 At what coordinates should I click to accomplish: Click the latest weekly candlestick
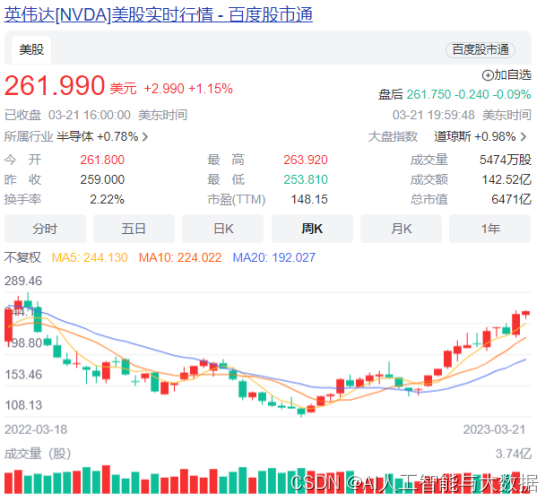point(526,313)
